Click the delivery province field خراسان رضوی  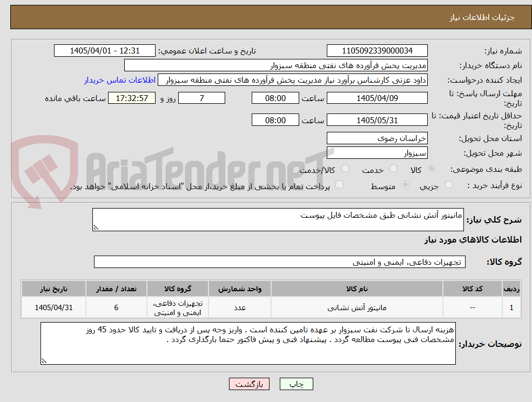point(377,138)
